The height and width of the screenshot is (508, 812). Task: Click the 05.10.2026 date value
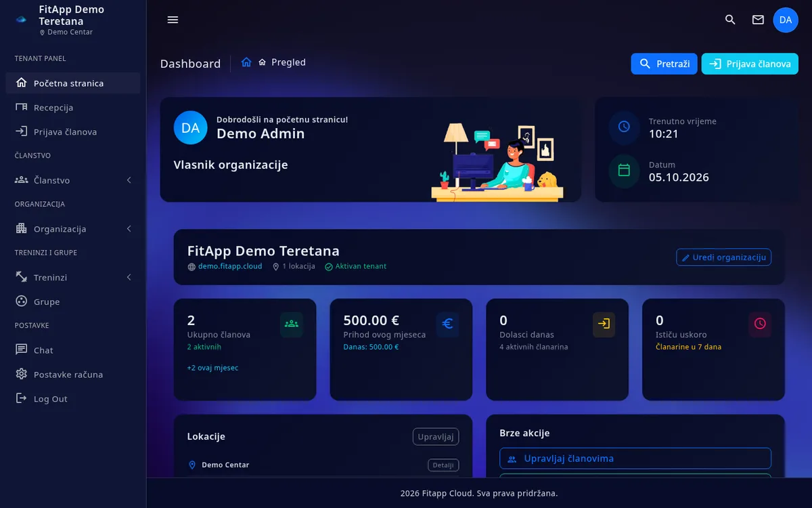coord(679,177)
